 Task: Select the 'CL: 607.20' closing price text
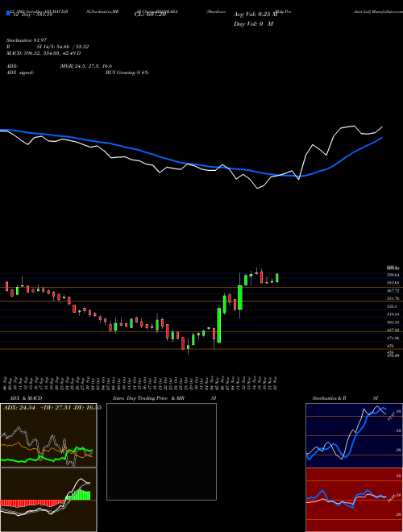pos(152,14)
